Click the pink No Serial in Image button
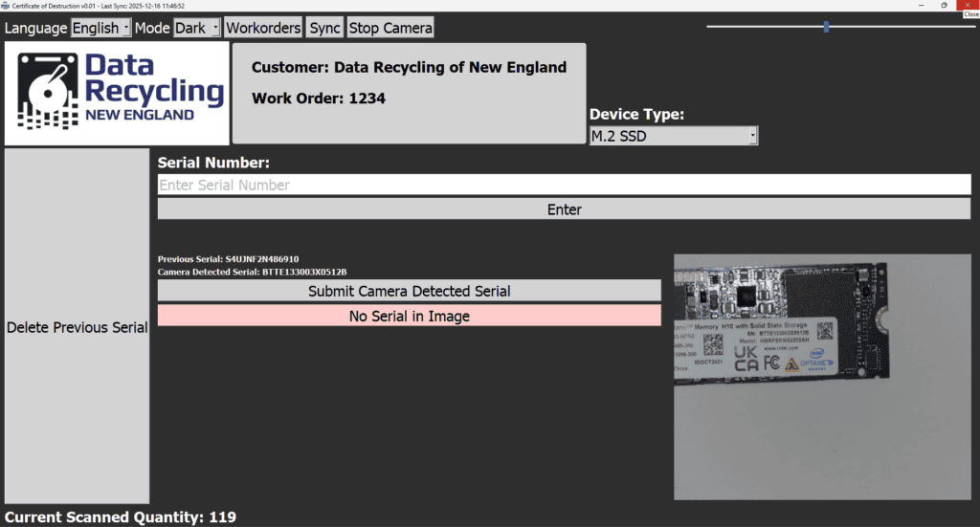This screenshot has height=527, width=980. click(409, 316)
